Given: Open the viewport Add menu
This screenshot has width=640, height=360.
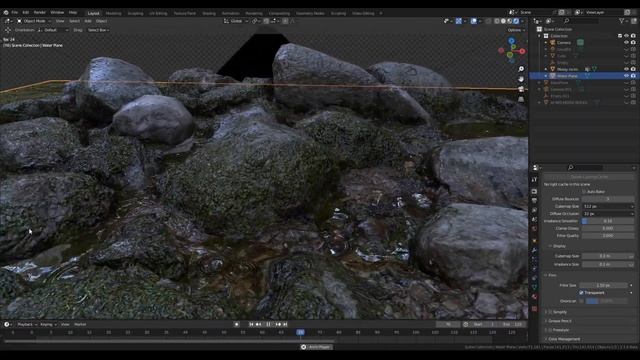Looking at the screenshot, I should tap(88, 21).
